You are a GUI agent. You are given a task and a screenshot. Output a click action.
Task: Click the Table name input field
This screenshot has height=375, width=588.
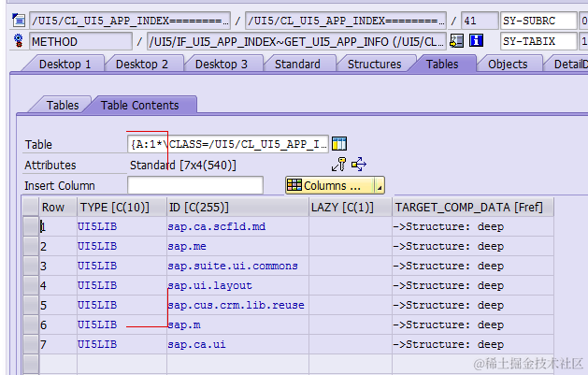(228, 144)
